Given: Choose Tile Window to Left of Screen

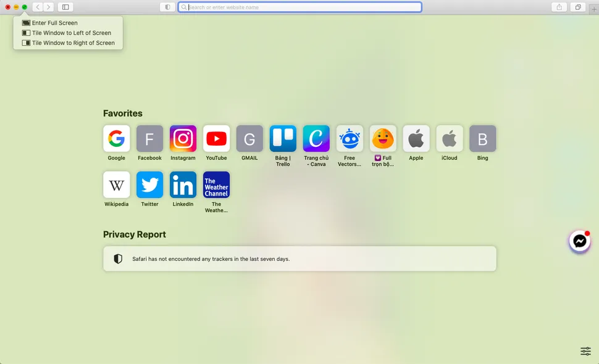Looking at the screenshot, I should click(72, 33).
